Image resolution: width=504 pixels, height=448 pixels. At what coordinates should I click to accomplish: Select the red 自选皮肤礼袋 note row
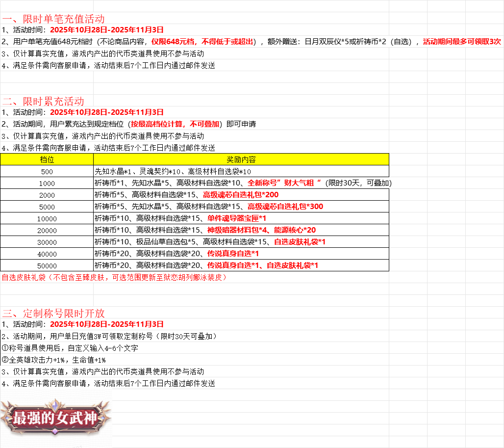[x=114, y=277]
